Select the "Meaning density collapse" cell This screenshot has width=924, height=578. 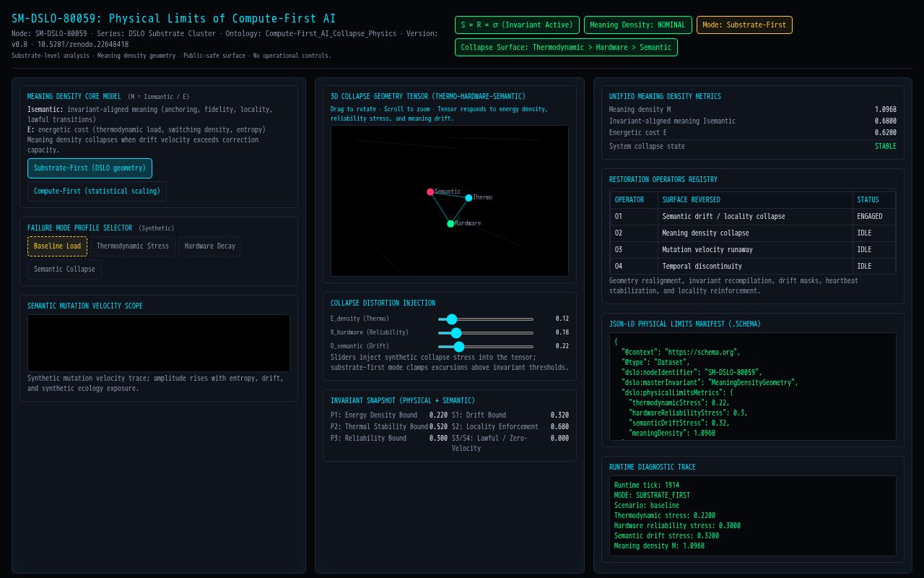coord(755,233)
